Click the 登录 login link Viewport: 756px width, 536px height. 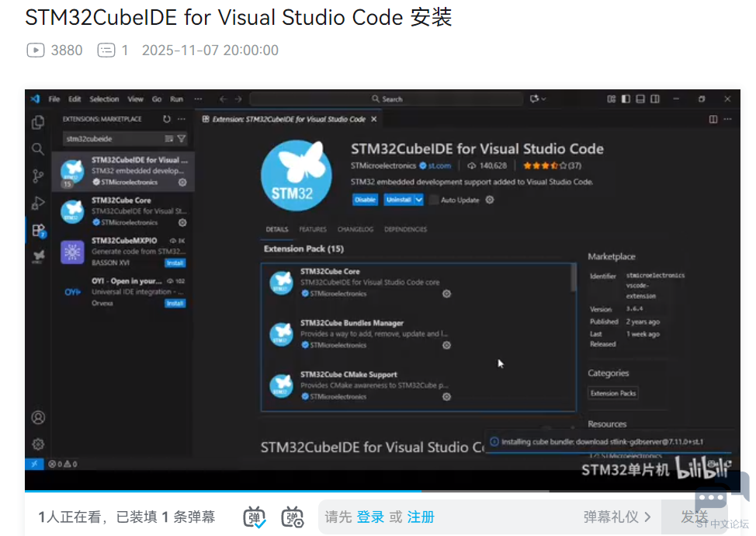pyautogui.click(x=370, y=517)
